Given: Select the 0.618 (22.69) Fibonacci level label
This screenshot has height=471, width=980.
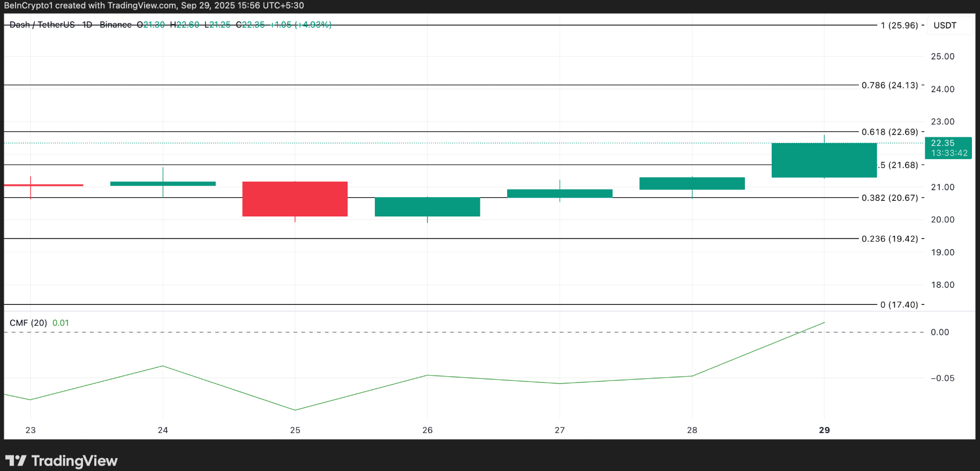Looking at the screenshot, I should point(889,132).
